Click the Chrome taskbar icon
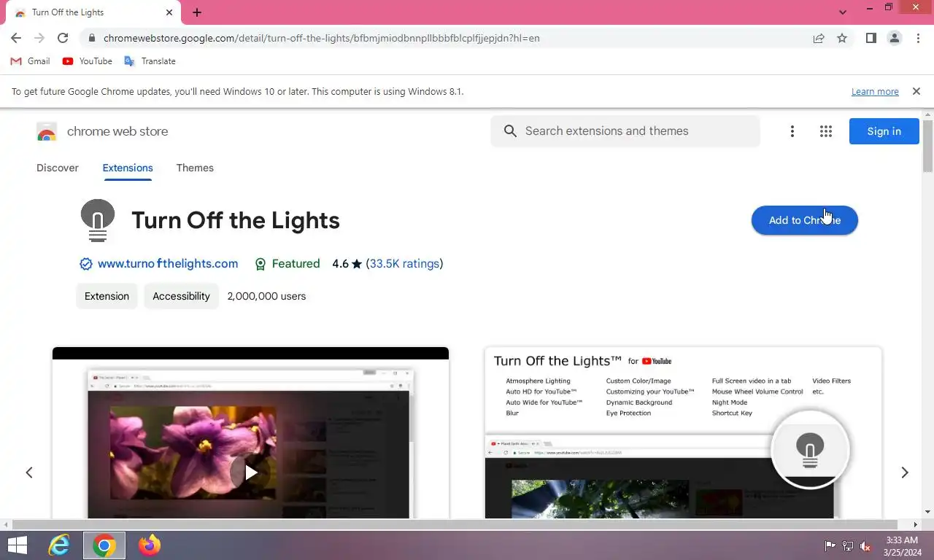 pos(104,545)
